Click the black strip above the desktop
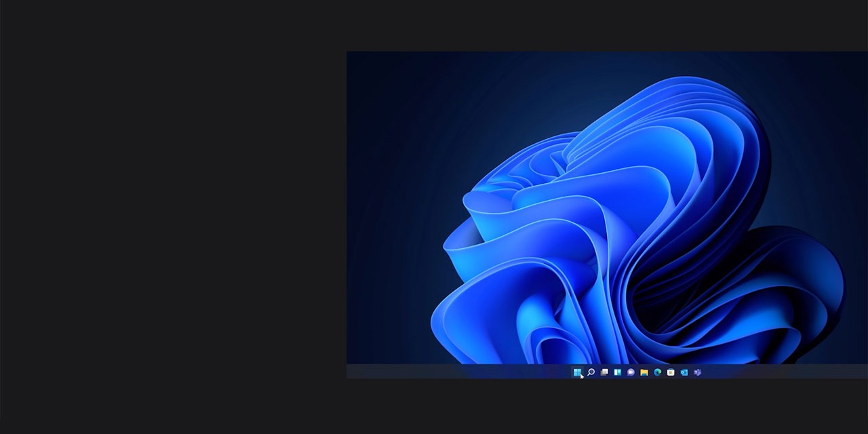868x434 pixels. [604, 24]
